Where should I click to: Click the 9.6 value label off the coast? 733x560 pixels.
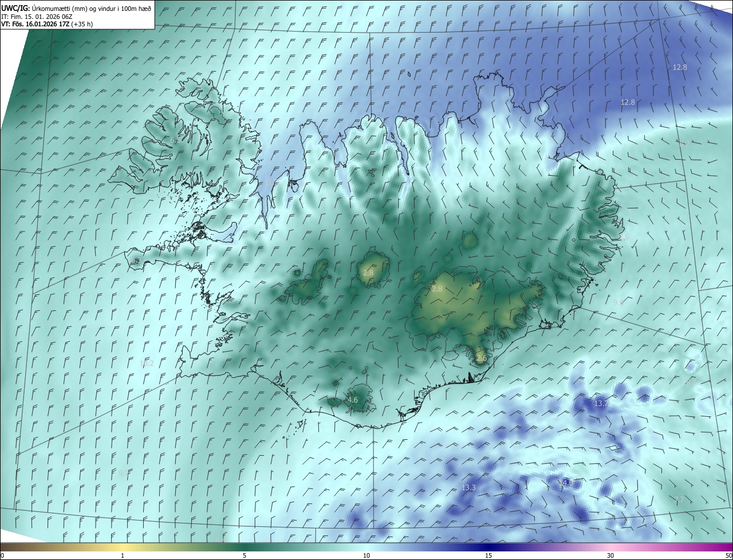click(x=618, y=302)
